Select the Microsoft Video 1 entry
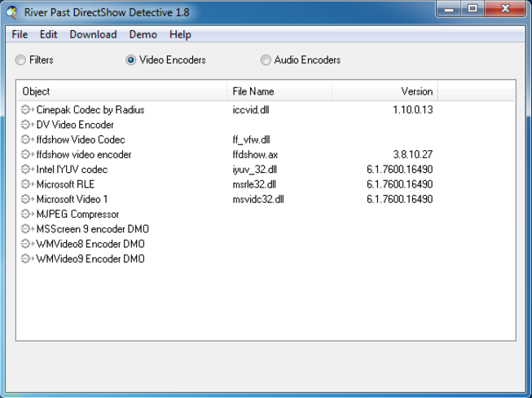This screenshot has height=398, width=532. [x=72, y=199]
